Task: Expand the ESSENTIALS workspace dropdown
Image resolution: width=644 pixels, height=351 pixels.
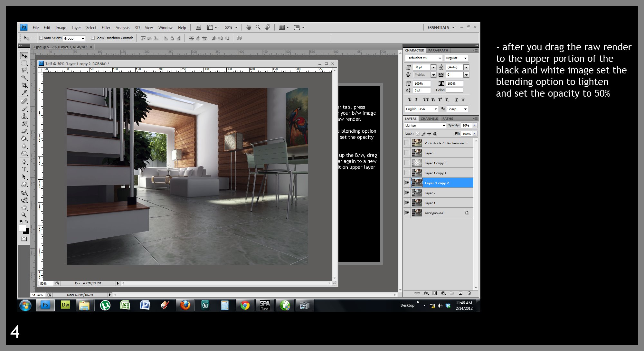Action: (440, 28)
